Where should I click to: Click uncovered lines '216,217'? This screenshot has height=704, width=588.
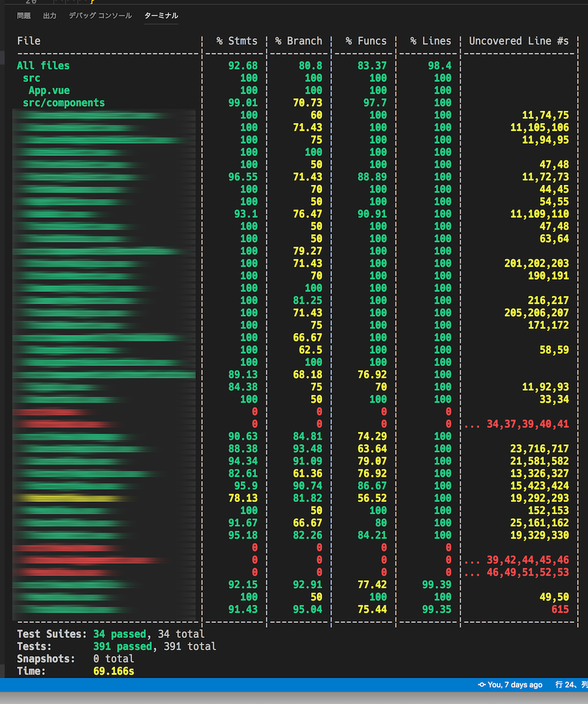pos(548,301)
